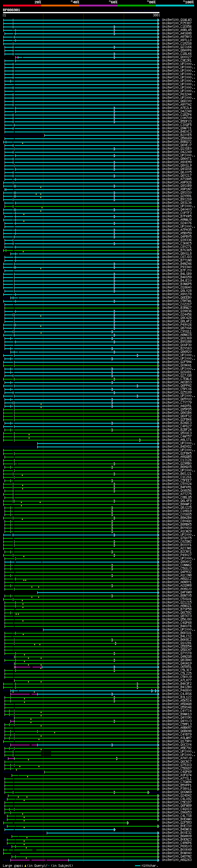View the entry UniRef100_B0XE32
This screenshot has width=197, height=868.
[177, 833]
